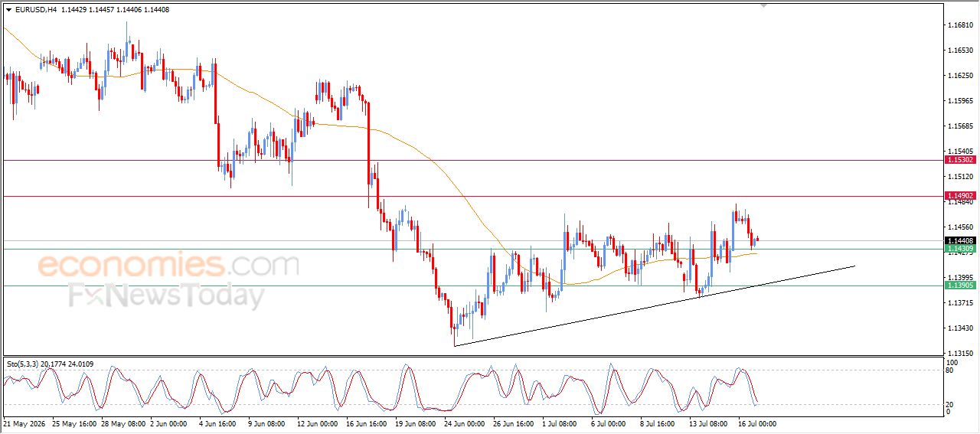The image size is (980, 434).
Task: Click the 16 Jul 00:00 date label
Action: pos(757,423)
